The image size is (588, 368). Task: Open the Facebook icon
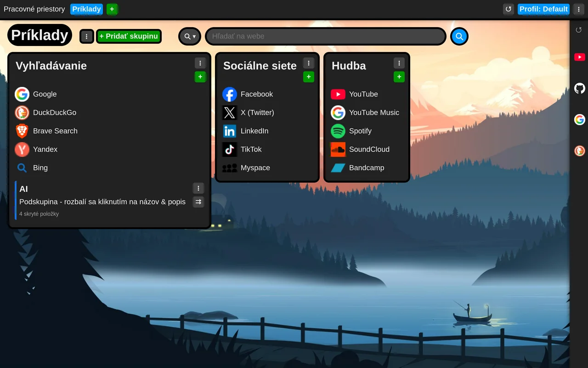pos(230,94)
